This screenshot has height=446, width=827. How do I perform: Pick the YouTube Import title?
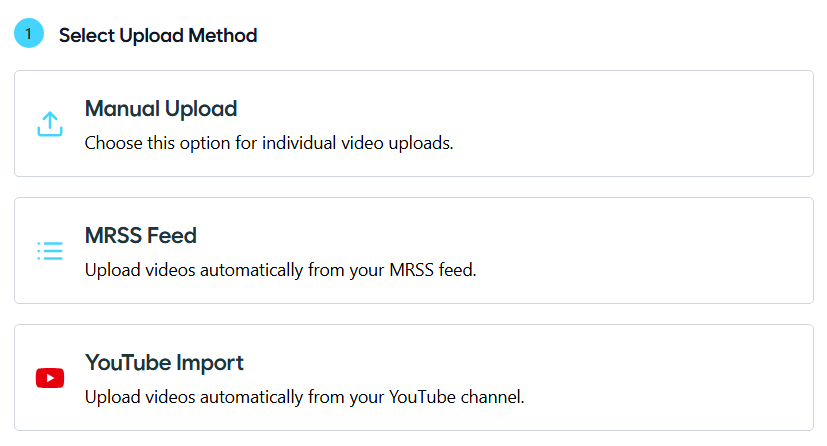[x=164, y=363]
